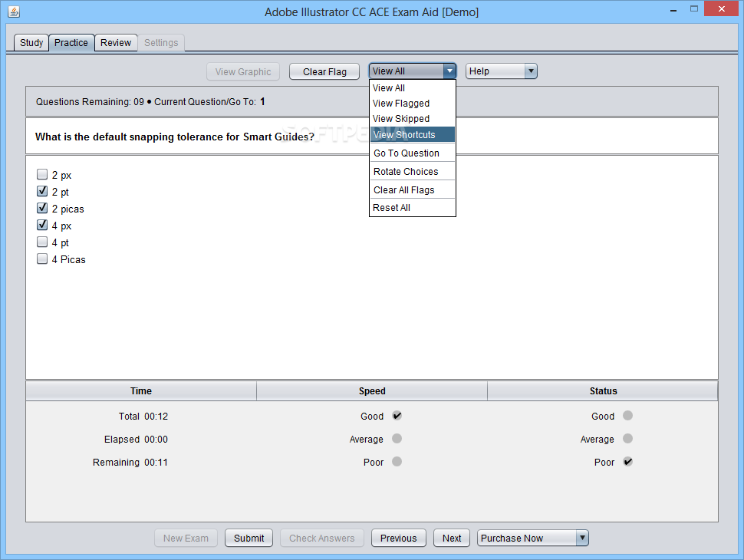This screenshot has height=560, width=744.
Task: Open the Help dropdown
Action: [501, 71]
